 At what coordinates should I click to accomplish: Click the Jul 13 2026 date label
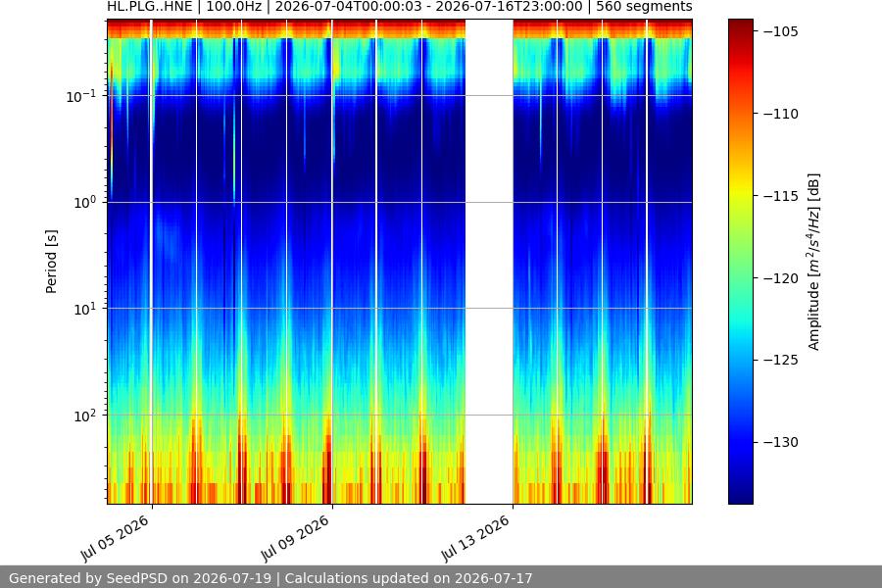coord(476,538)
